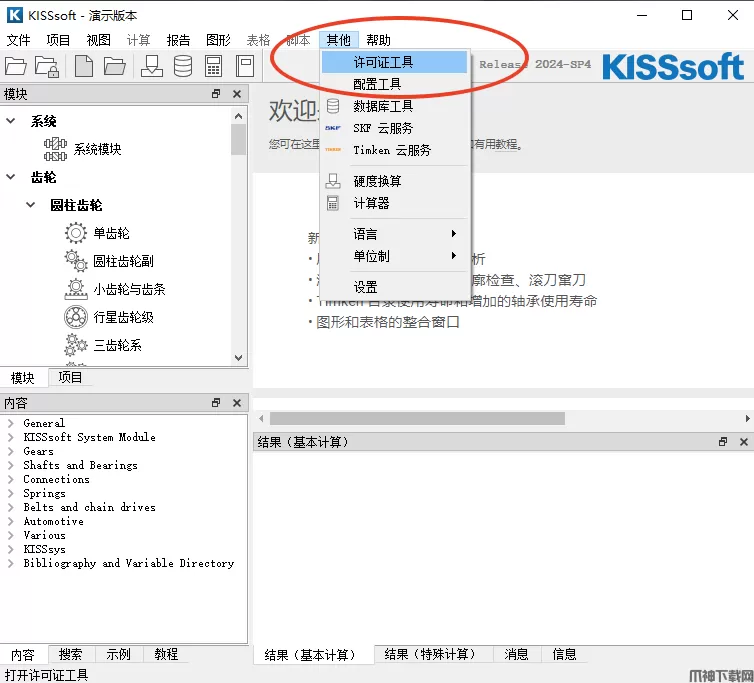Click the 小齿轮与齿条 rack icon
The height and width of the screenshot is (683, 754).
pos(75,289)
